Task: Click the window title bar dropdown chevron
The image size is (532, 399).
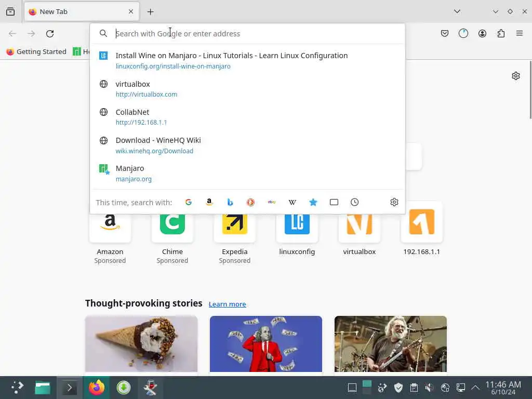Action: 495,11
